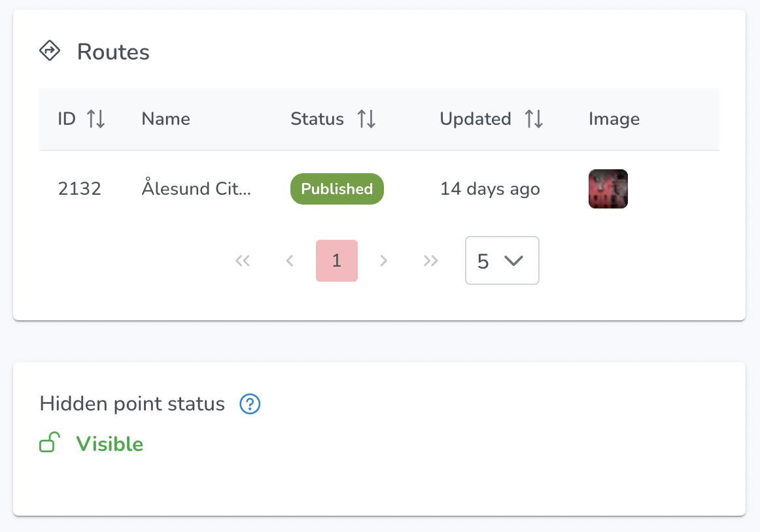This screenshot has width=760, height=532.
Task: Go to first page double-left arrows
Action: point(243,261)
